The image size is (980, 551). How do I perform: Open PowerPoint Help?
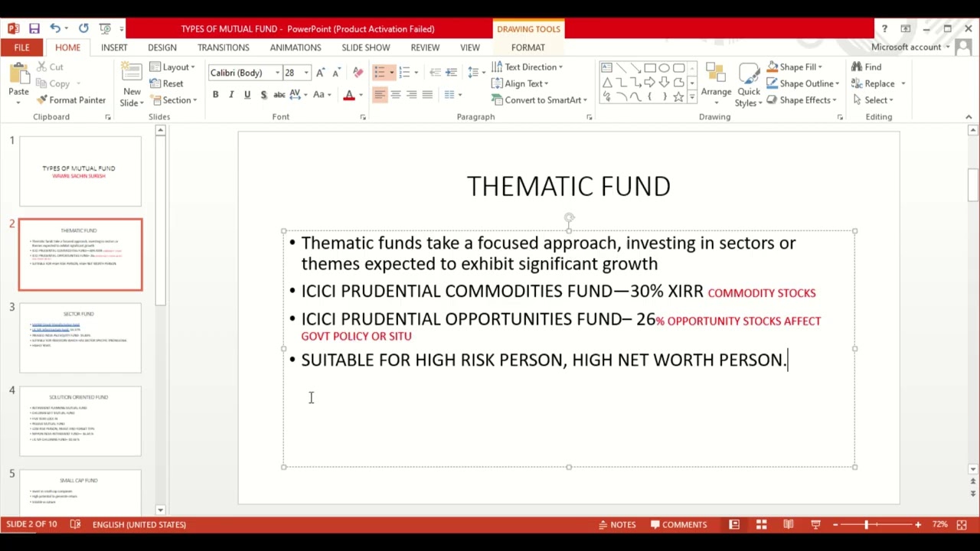click(884, 28)
